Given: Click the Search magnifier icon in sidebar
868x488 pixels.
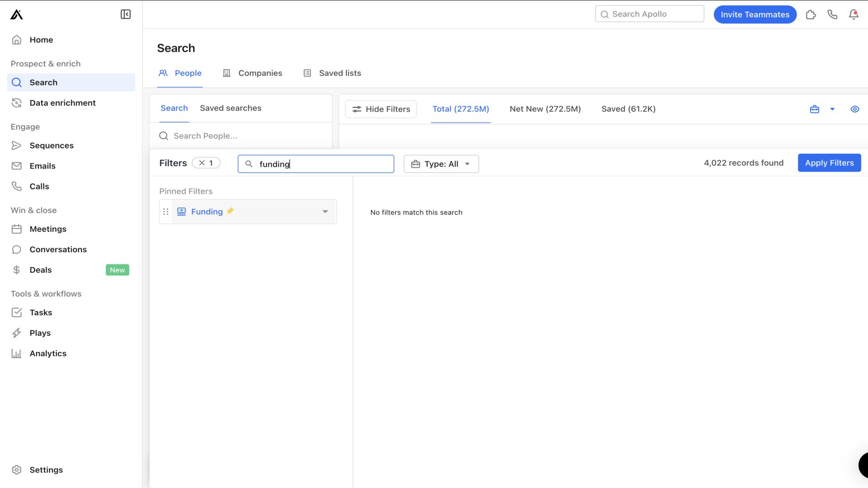Looking at the screenshot, I should pyautogui.click(x=17, y=82).
